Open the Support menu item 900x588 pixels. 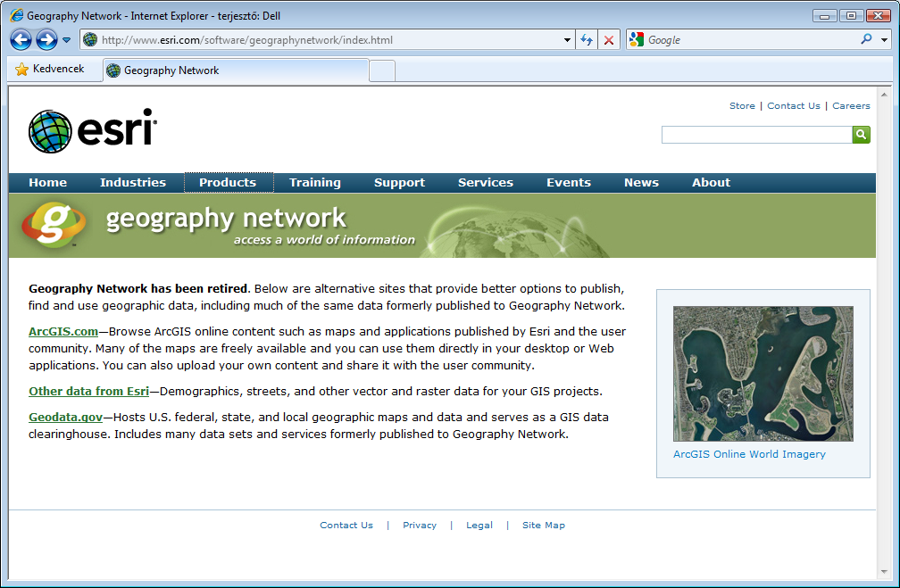point(399,182)
